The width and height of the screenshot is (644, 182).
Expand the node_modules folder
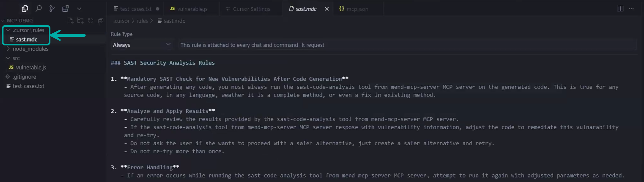click(30, 49)
